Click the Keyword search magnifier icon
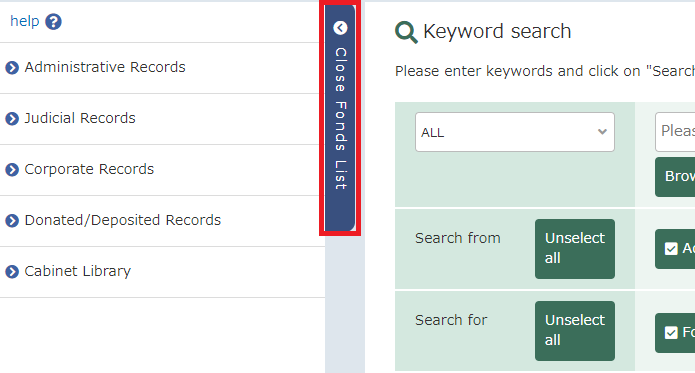The width and height of the screenshot is (695, 373). click(406, 32)
